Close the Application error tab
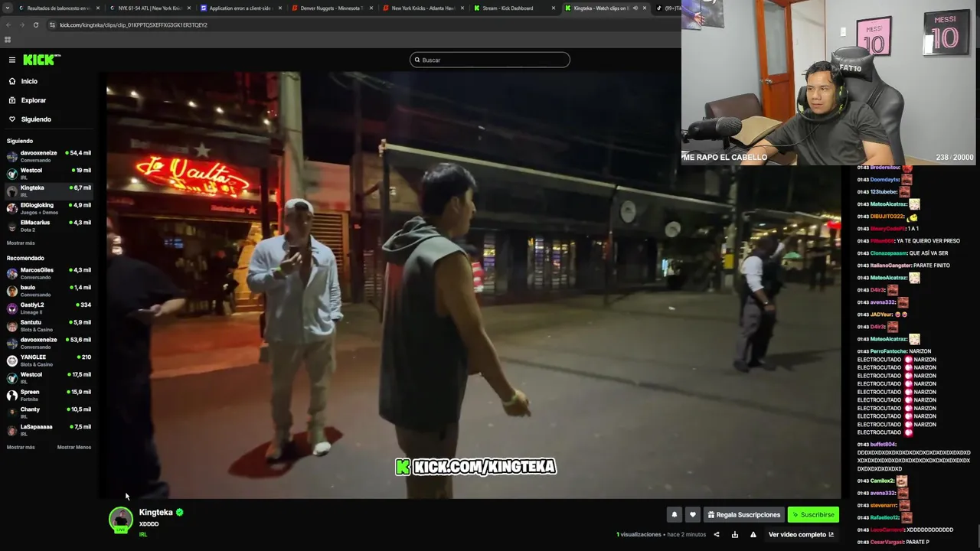Screen dimensions: 980x551 coord(279,8)
